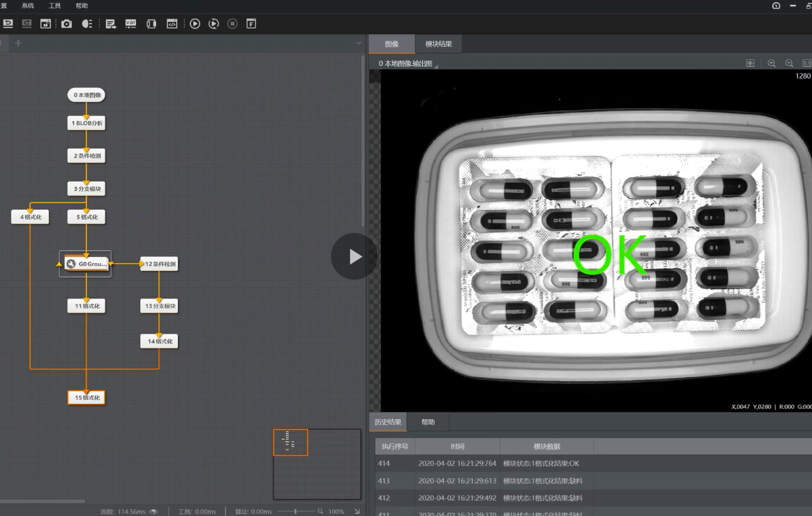Select the 1 BLOB分析 module node
This screenshot has height=516, width=812.
click(87, 123)
